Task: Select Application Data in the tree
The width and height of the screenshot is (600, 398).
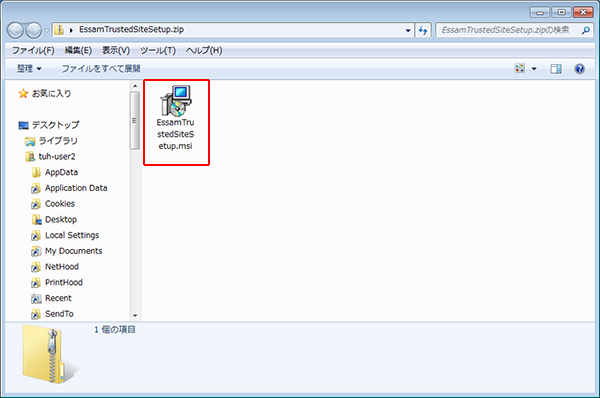Action: pyautogui.click(x=76, y=188)
